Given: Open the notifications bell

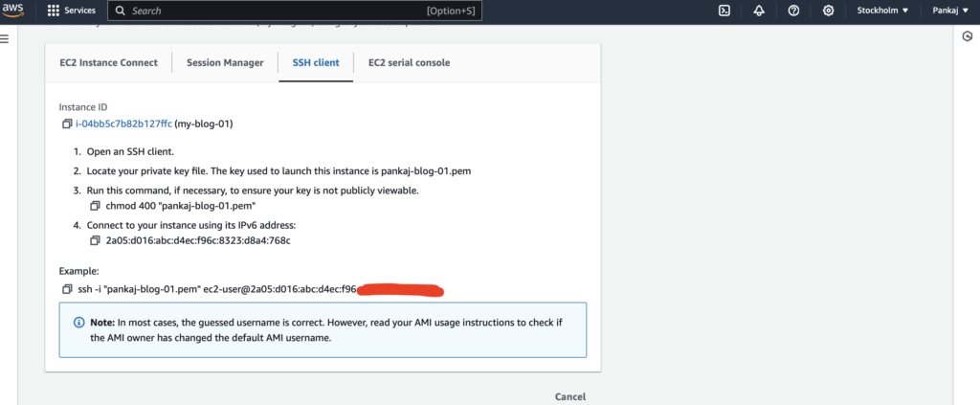Looking at the screenshot, I should (x=759, y=11).
